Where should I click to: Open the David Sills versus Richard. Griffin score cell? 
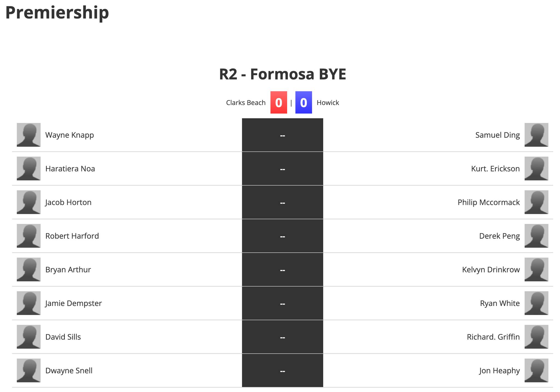click(282, 337)
